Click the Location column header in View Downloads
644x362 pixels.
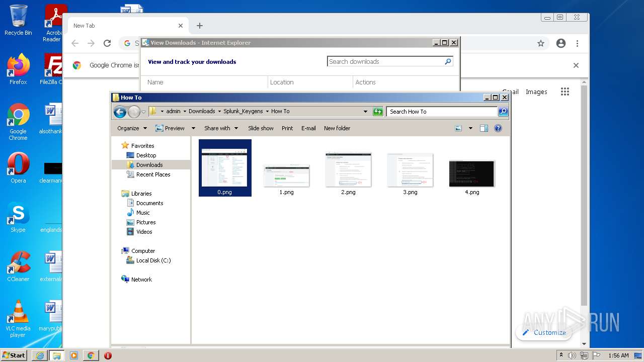[x=310, y=82]
